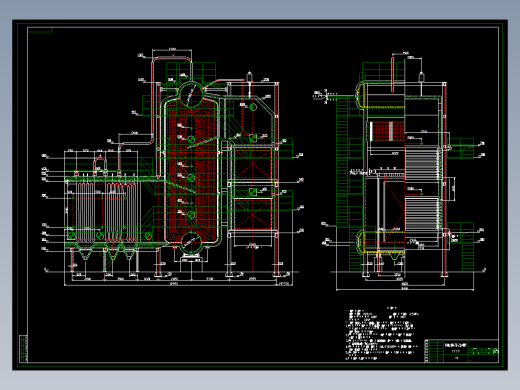Select the technical notes text block
This screenshot has height=390, width=520.
tap(381, 334)
